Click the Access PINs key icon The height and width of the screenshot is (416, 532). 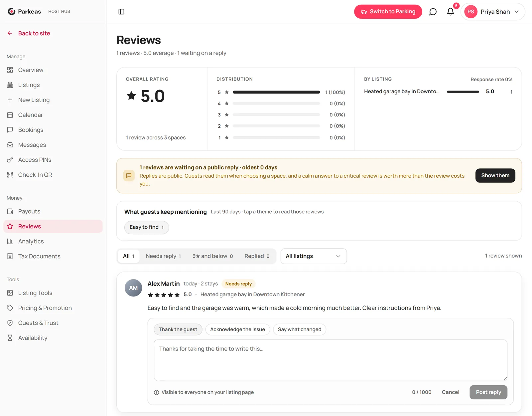coord(10,160)
